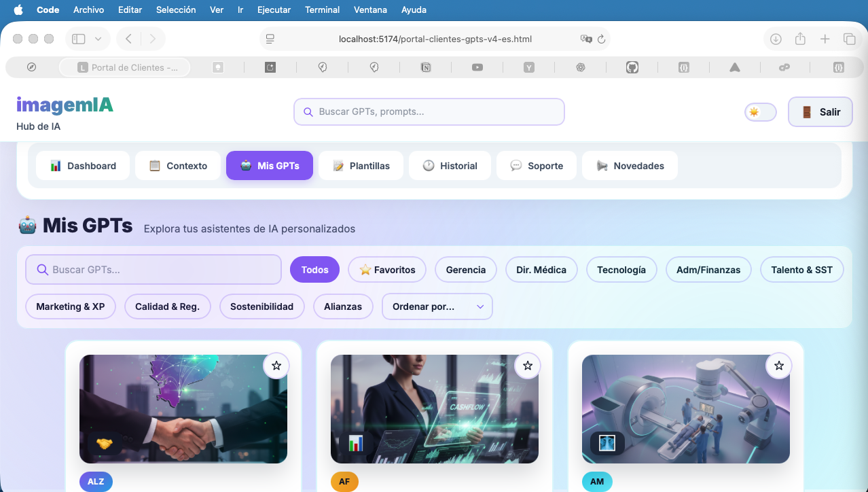Open the Terminal menu in the menu bar
This screenshot has width=868, height=492.
[321, 10]
